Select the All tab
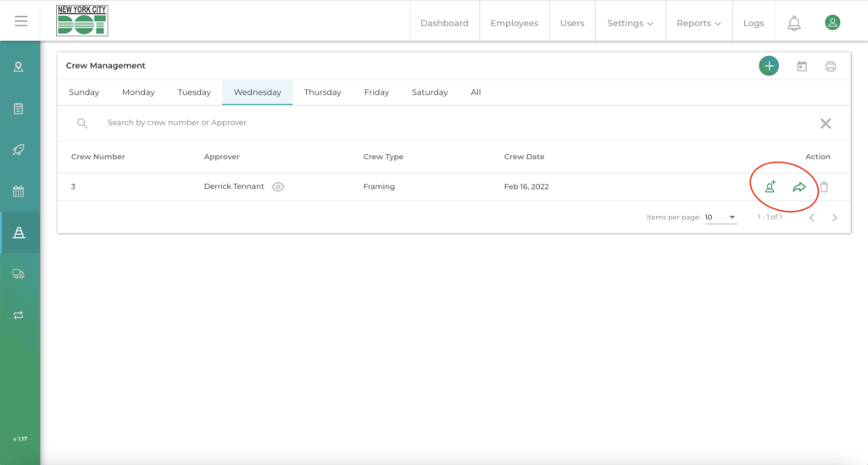 coord(476,92)
